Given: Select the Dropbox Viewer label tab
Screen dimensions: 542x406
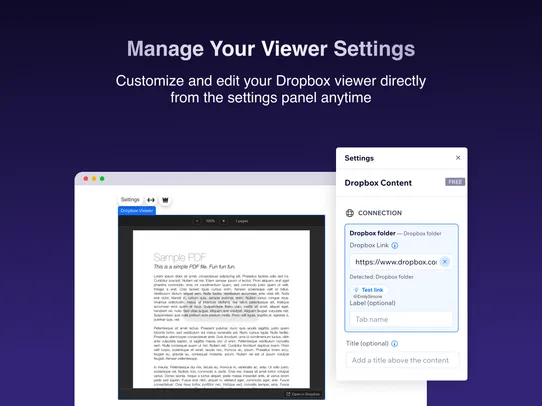Looking at the screenshot, I should [137, 210].
